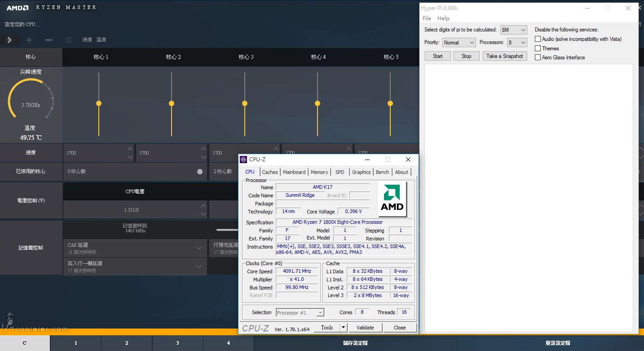
Task: Click the Validate button in CPU-Z
Action: pyautogui.click(x=365, y=328)
